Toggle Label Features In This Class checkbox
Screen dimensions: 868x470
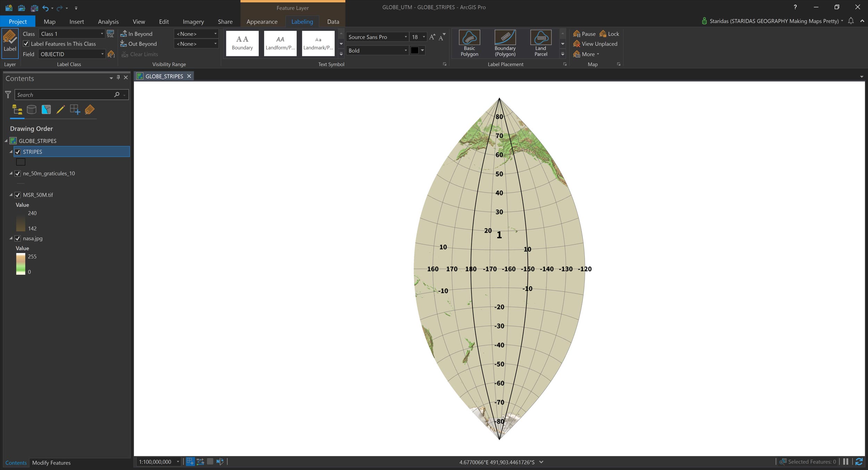(26, 44)
